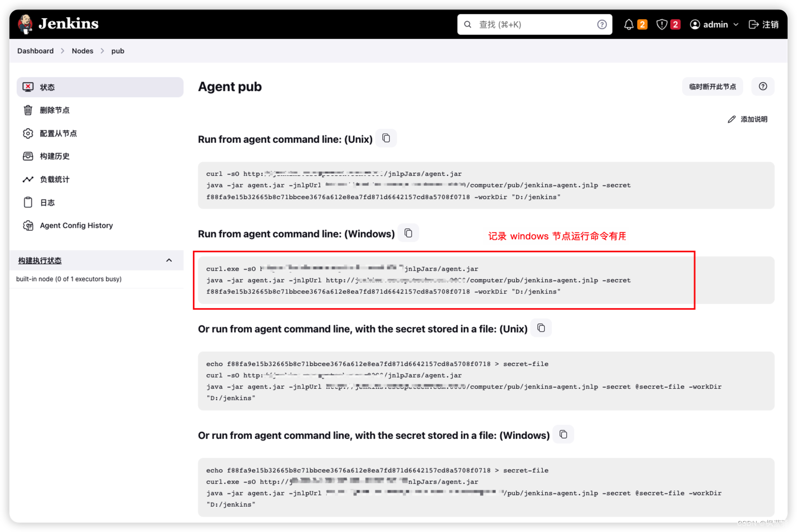Click the Agent pub page heading

click(230, 87)
